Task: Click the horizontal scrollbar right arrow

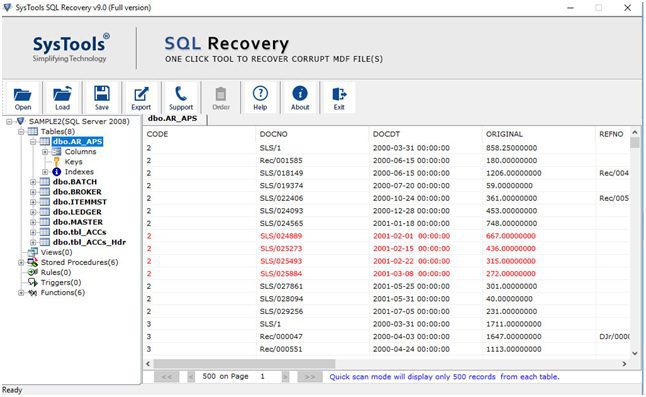Action: coord(624,364)
